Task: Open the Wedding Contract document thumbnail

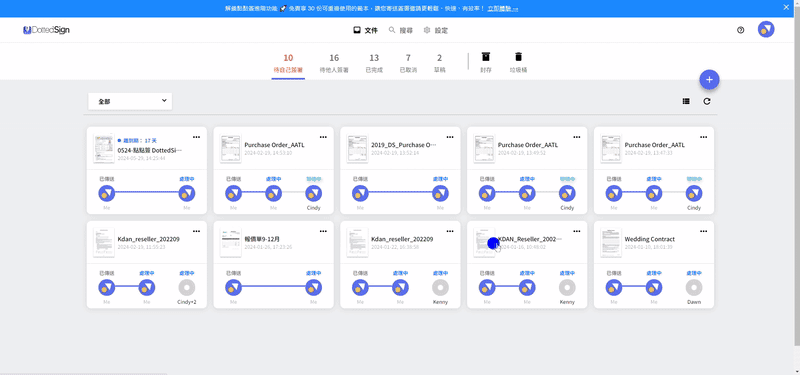Action: pos(611,243)
